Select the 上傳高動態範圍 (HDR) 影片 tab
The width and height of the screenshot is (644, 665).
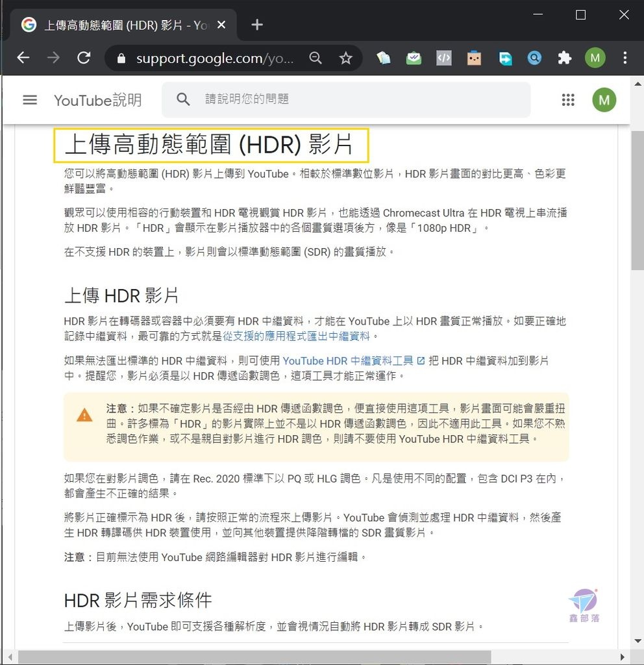[123, 25]
